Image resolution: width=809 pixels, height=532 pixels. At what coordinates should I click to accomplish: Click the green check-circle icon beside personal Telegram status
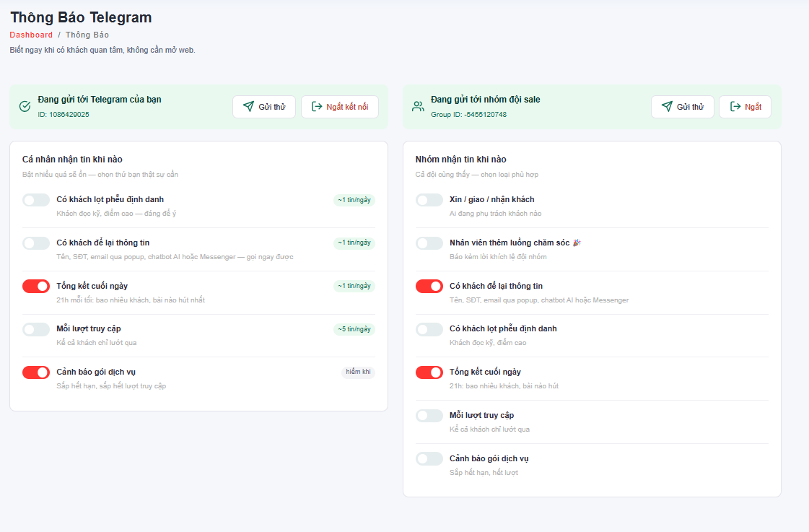[x=25, y=106]
